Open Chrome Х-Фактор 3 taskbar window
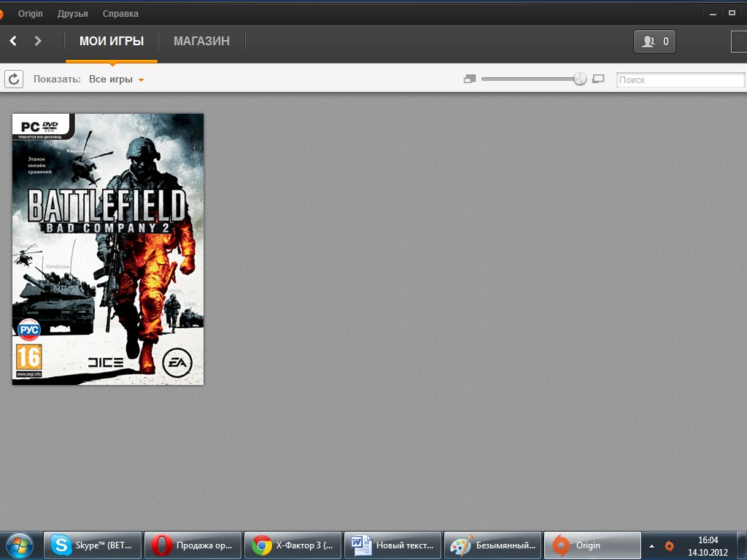 coord(293,545)
